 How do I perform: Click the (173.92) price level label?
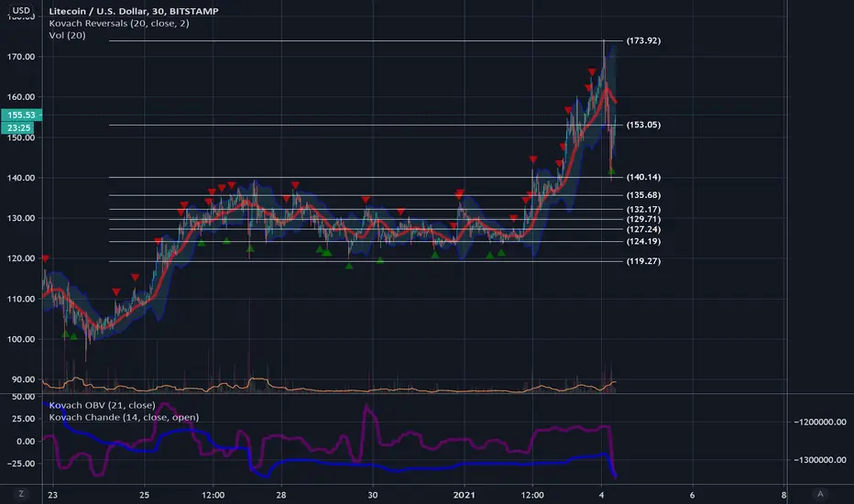coord(643,41)
